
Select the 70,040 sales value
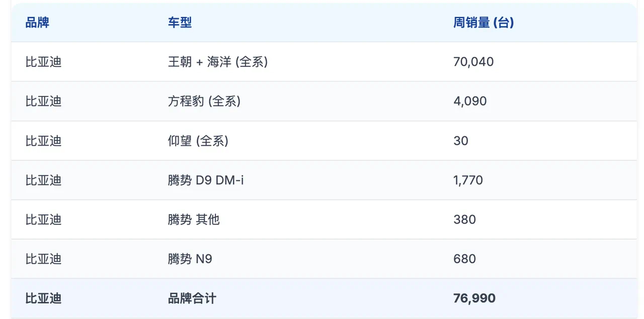pyautogui.click(x=473, y=62)
